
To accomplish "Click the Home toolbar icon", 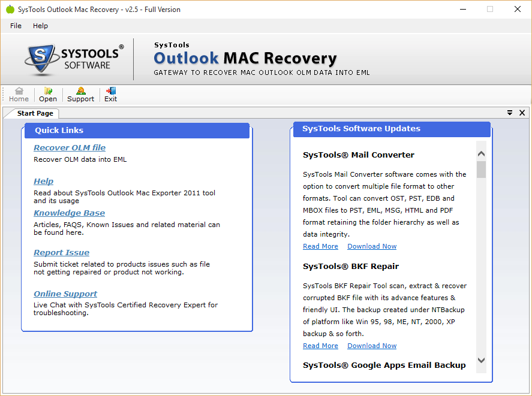I will coord(19,95).
